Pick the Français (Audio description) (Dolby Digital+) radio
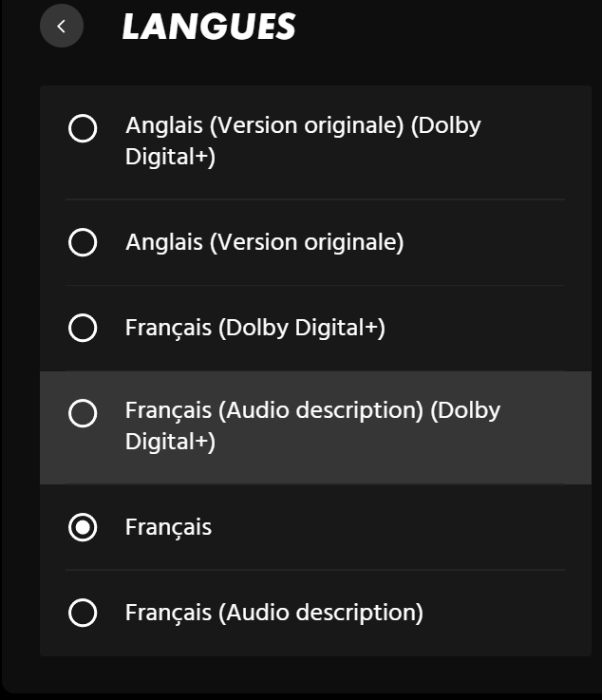 point(83,414)
